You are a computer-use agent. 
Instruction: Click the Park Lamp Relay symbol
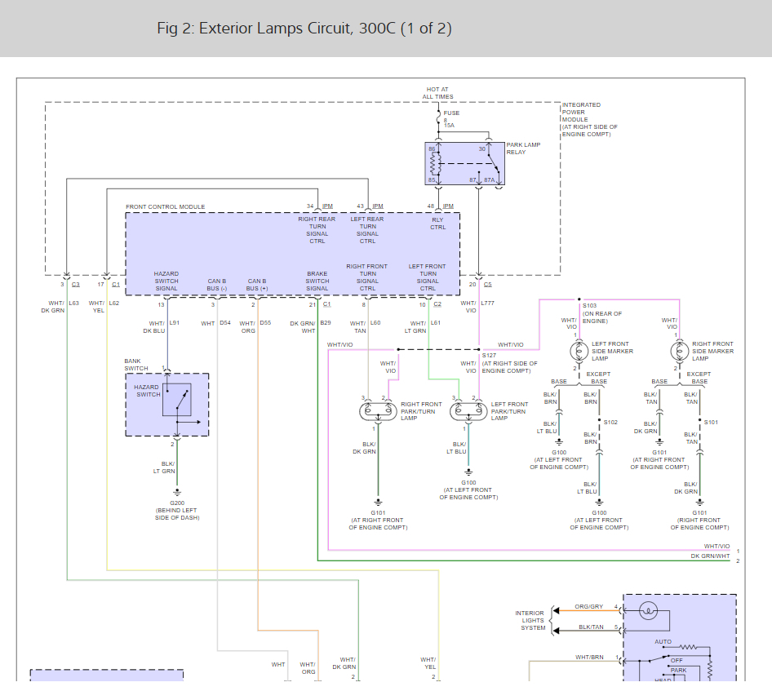coord(465,164)
